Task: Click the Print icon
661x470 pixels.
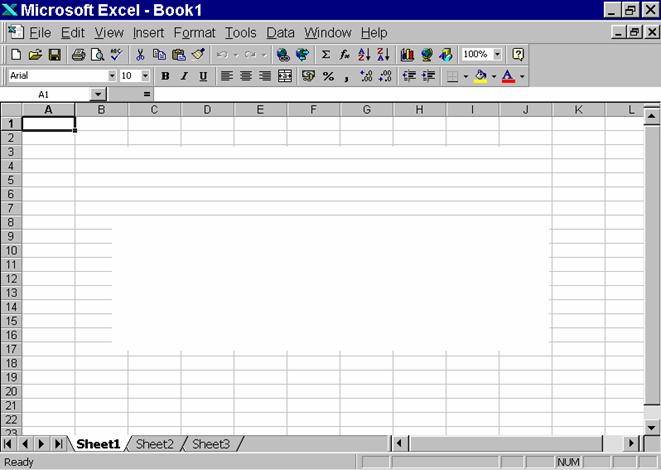Action: 78,55
